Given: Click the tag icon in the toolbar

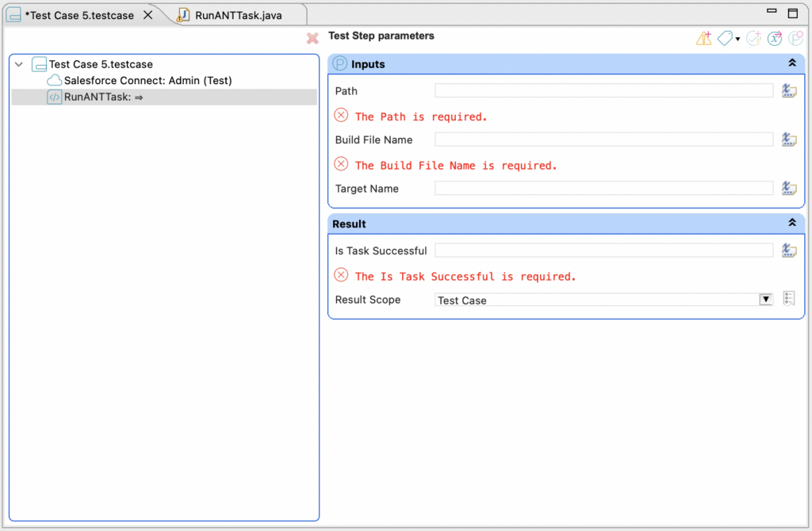Looking at the screenshot, I should tap(723, 37).
